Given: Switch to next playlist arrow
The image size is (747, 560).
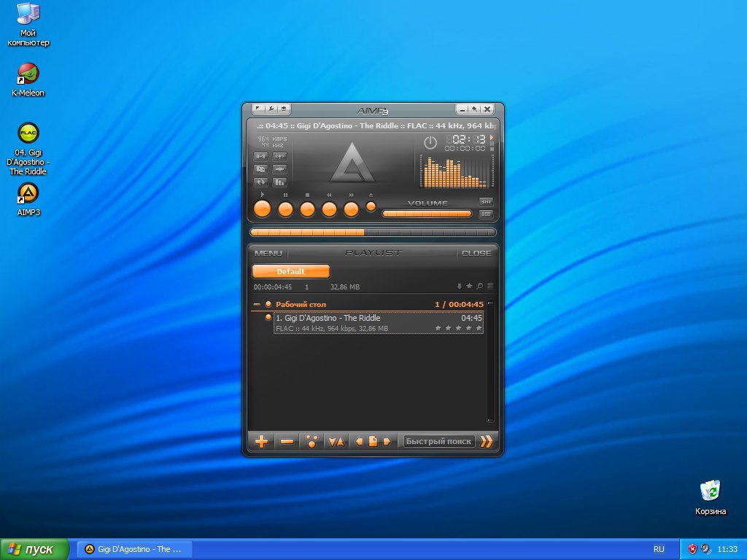Looking at the screenshot, I should coord(387,441).
